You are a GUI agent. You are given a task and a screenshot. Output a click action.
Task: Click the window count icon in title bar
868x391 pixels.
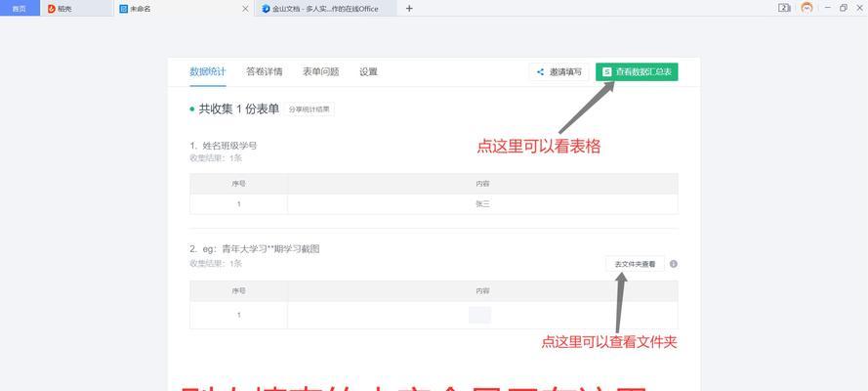784,8
